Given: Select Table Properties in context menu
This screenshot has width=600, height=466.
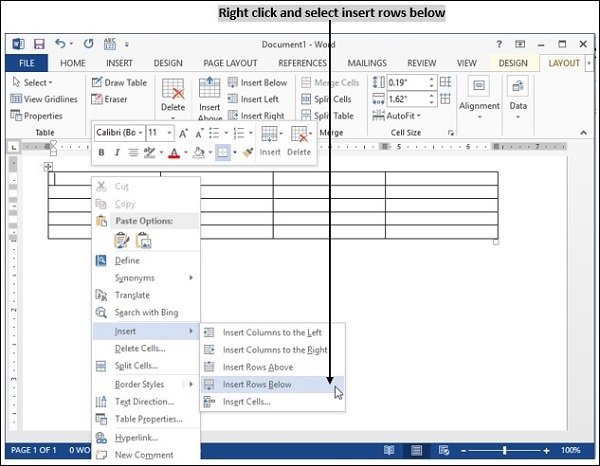Looking at the screenshot, I should pyautogui.click(x=148, y=419).
